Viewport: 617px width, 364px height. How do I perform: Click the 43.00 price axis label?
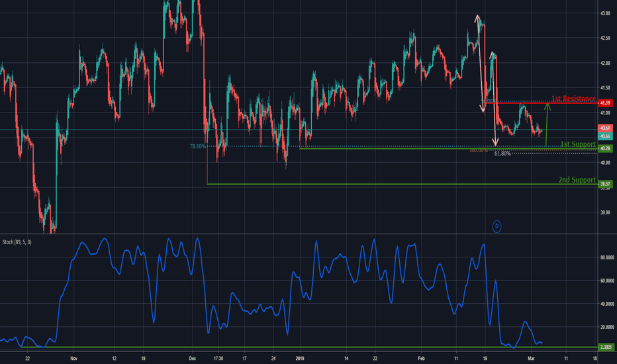[605, 13]
